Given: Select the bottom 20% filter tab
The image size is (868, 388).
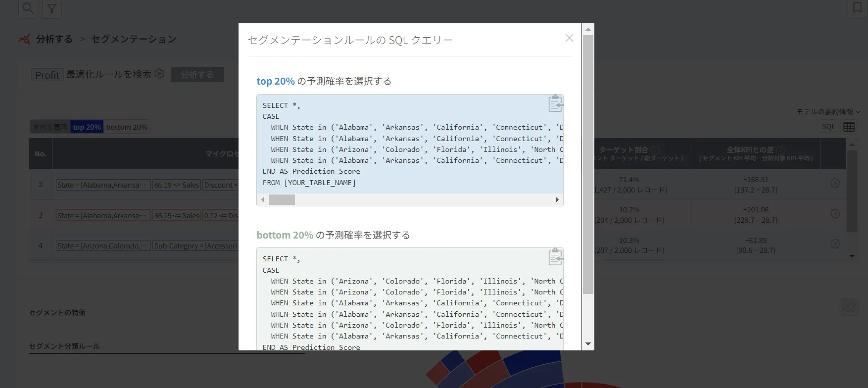Looking at the screenshot, I should tap(127, 127).
